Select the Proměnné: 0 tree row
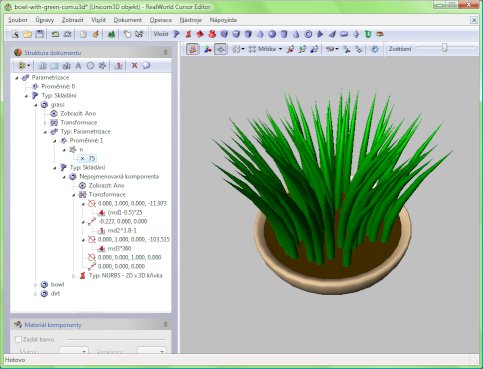The width and height of the screenshot is (483, 369). (x=58, y=87)
